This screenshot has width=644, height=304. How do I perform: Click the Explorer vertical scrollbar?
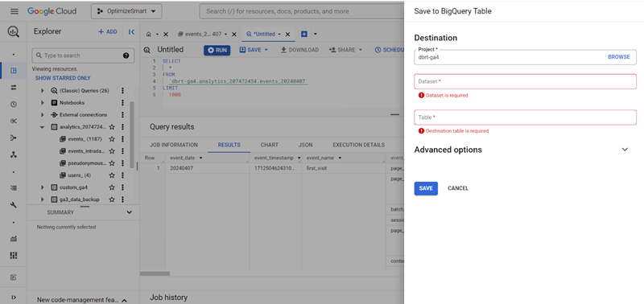(132, 135)
